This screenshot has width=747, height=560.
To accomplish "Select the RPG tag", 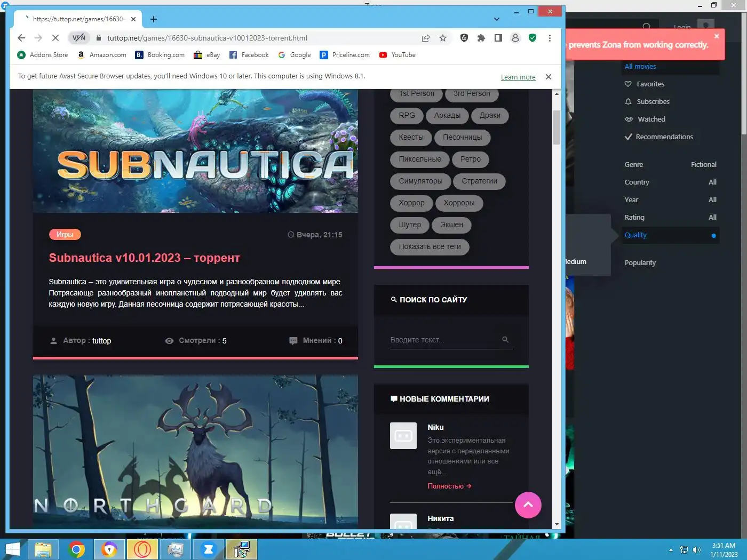I will (x=407, y=115).
